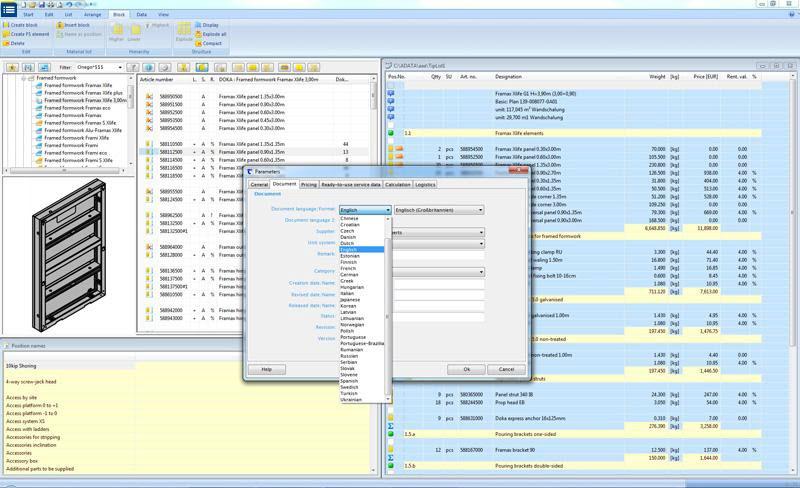Click the comment icon beside Basic Plan row
Viewport: 800px width, 488px height.
click(391, 102)
